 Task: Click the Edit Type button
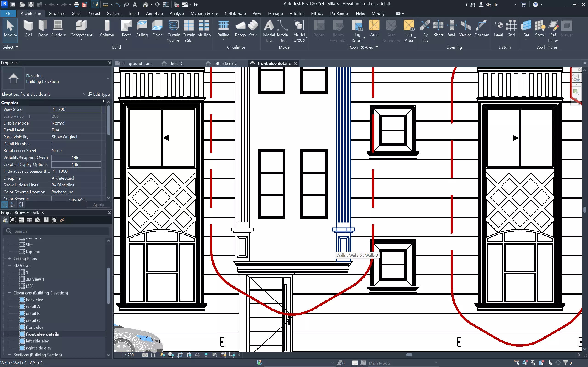[99, 94]
